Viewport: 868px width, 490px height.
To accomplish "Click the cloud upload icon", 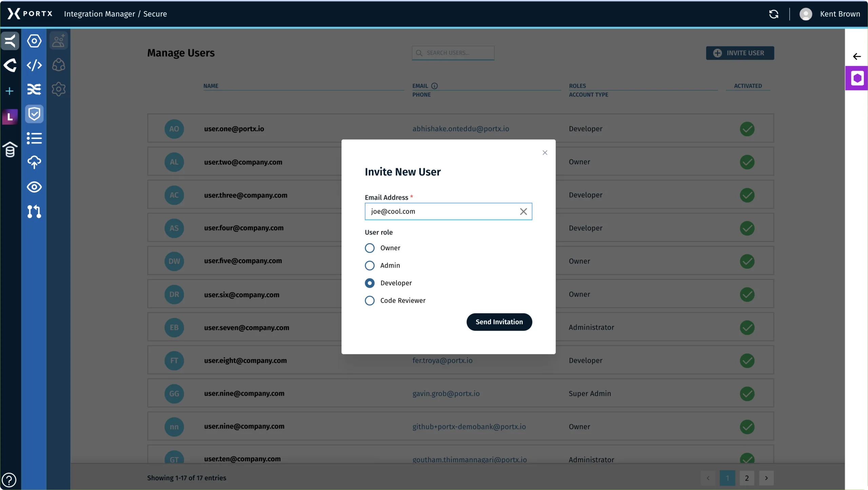I will (34, 162).
